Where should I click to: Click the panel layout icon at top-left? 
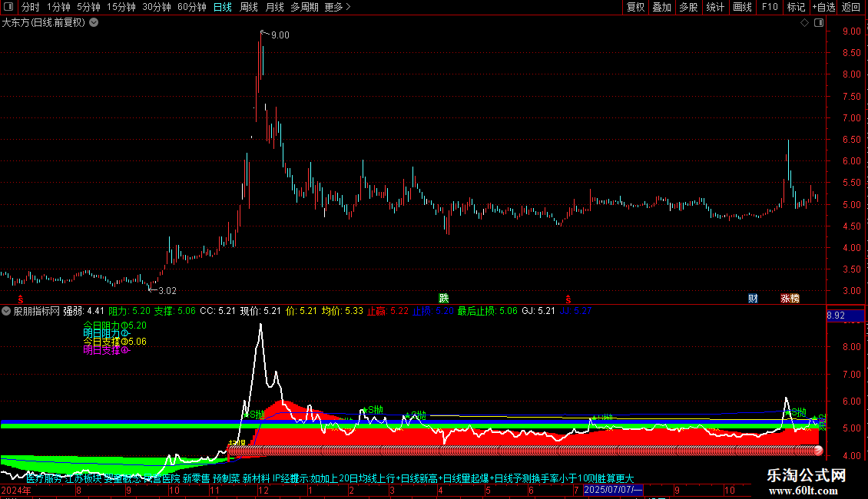click(x=8, y=7)
